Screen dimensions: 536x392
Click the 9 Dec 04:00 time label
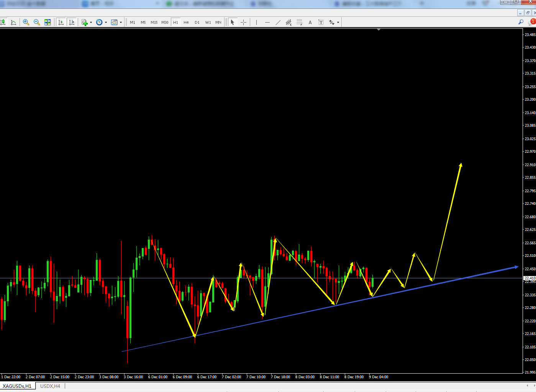click(379, 377)
